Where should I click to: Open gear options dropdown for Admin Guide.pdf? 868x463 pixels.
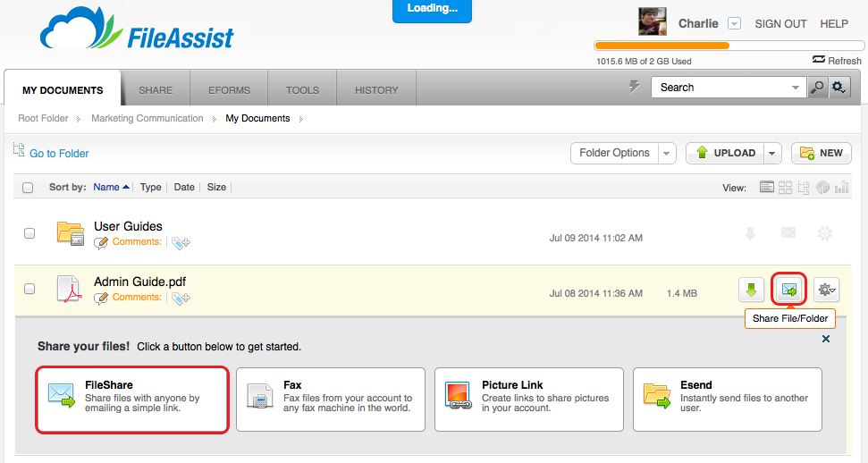(827, 290)
